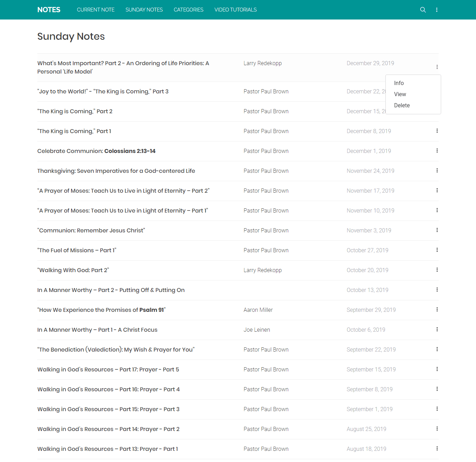Close menu via December 29 row kebab
476x462 pixels.
pyautogui.click(x=437, y=67)
